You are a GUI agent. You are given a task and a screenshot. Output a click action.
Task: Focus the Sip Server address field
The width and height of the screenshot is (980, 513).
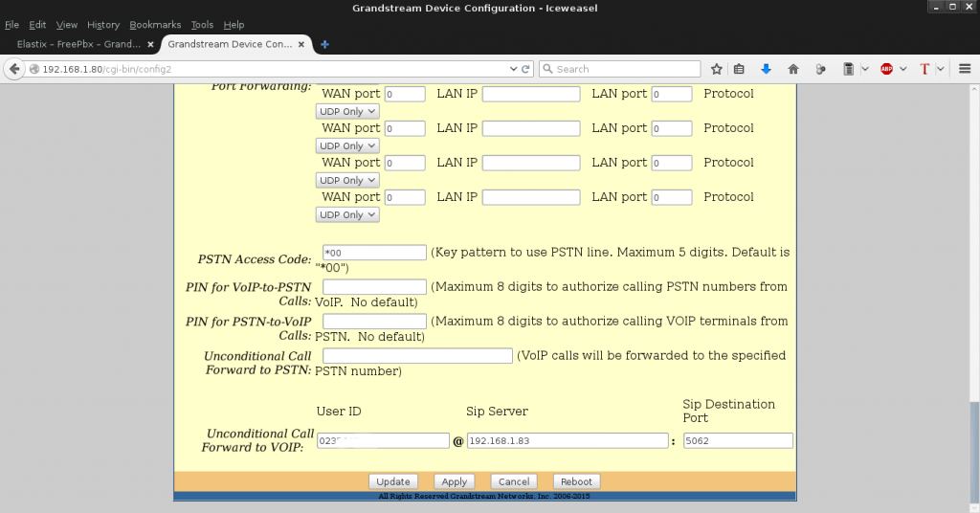tap(567, 441)
